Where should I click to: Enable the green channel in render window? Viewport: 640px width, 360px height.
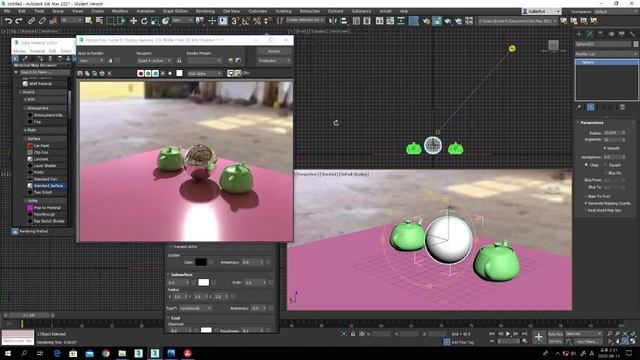(148, 73)
